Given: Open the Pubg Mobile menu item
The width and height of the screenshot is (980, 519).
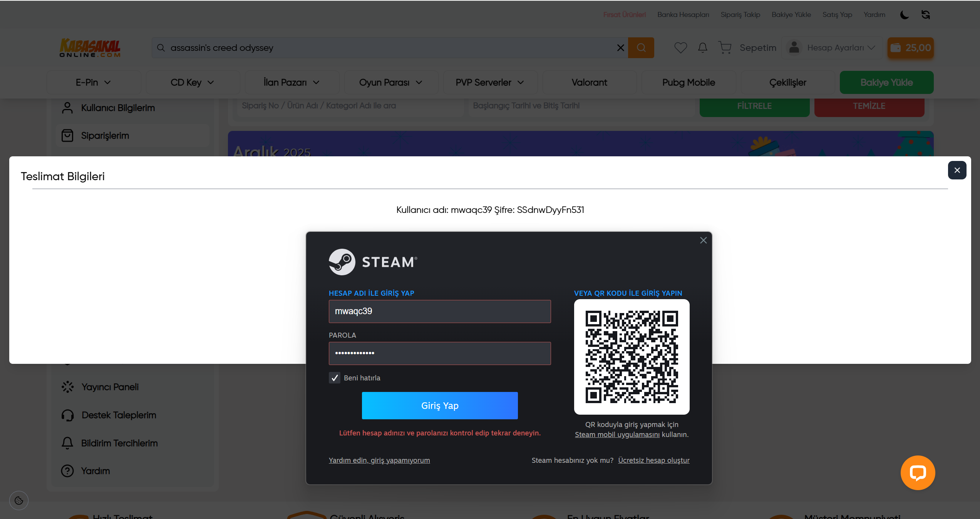Looking at the screenshot, I should (x=689, y=82).
